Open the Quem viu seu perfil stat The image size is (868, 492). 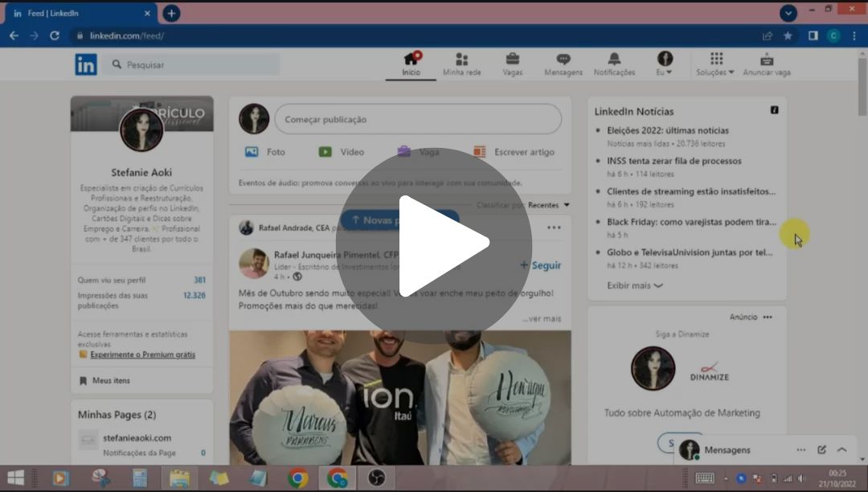[141, 280]
